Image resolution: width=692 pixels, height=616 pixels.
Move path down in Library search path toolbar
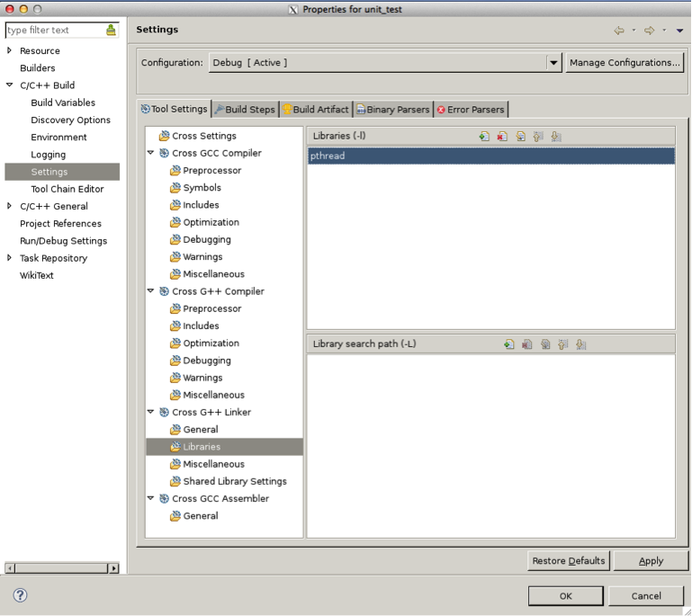580,344
